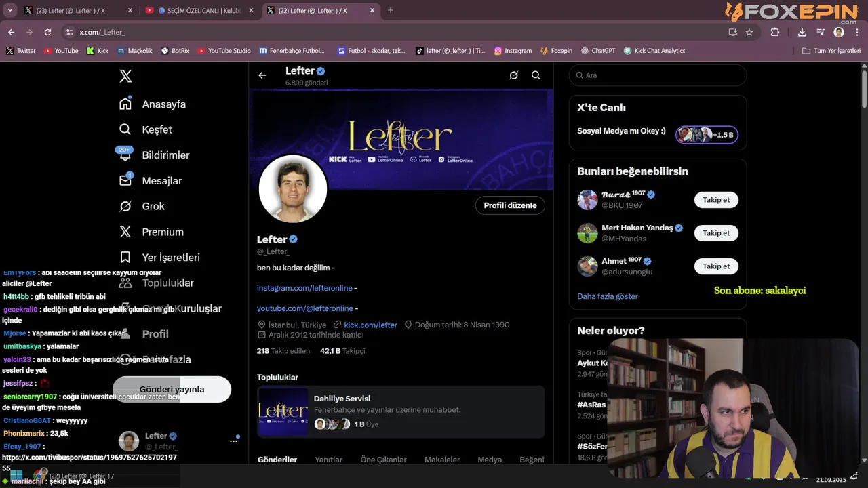Open Mert Hakan Yandaş profile avatar

(x=587, y=233)
